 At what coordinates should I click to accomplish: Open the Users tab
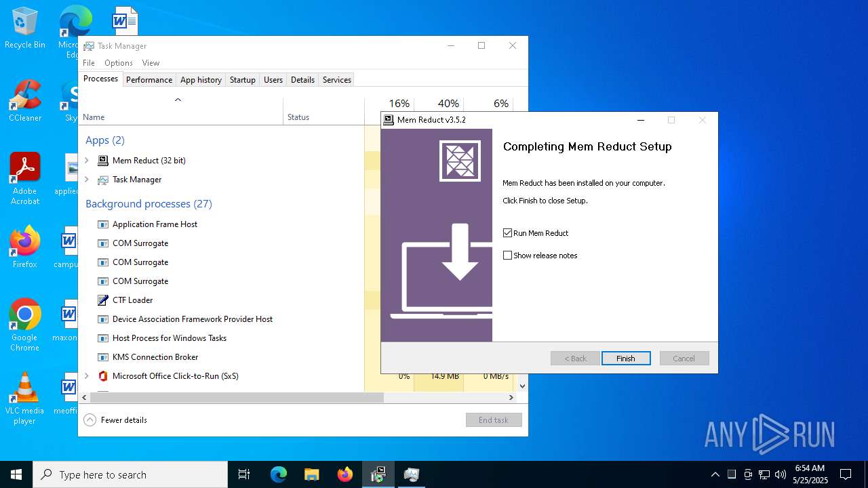tap(273, 80)
